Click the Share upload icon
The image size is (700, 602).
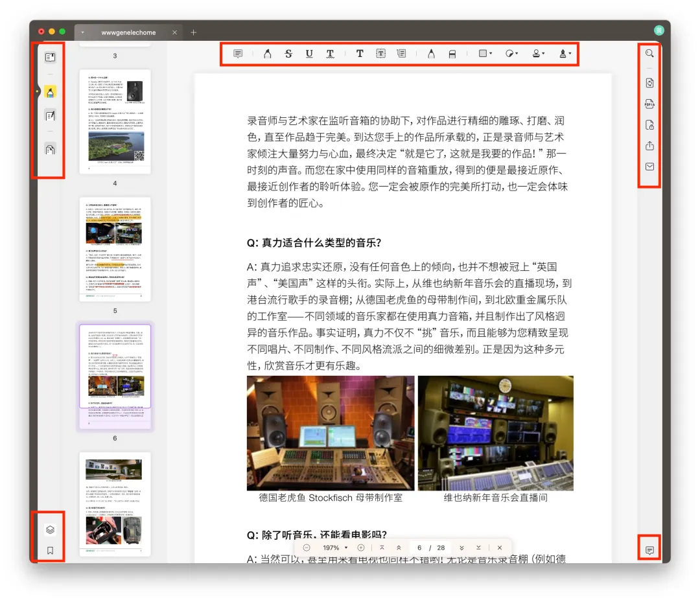point(649,146)
